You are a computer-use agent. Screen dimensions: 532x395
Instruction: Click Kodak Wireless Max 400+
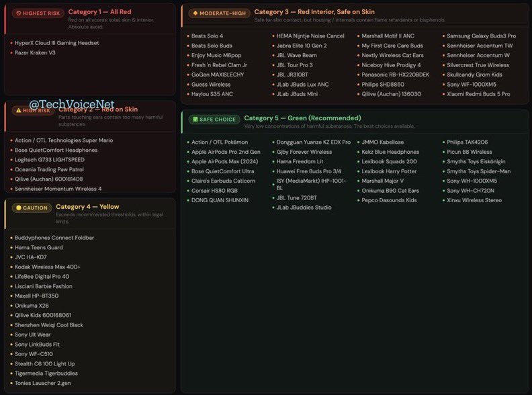[48, 267]
